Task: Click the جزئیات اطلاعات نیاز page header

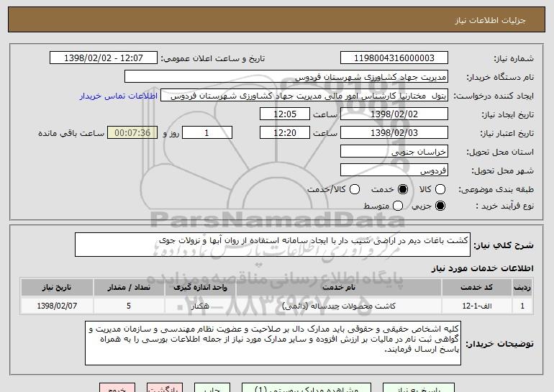Action: pyautogui.click(x=490, y=20)
